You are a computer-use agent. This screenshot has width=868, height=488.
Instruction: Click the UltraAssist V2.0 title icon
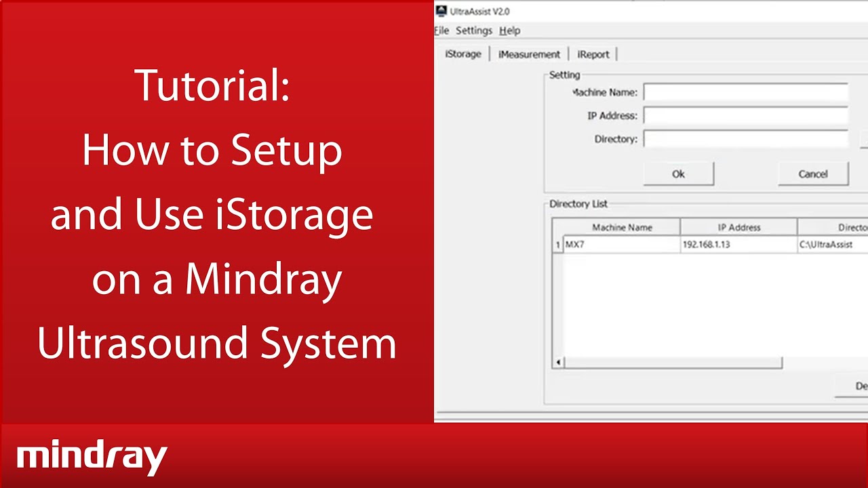[441, 11]
